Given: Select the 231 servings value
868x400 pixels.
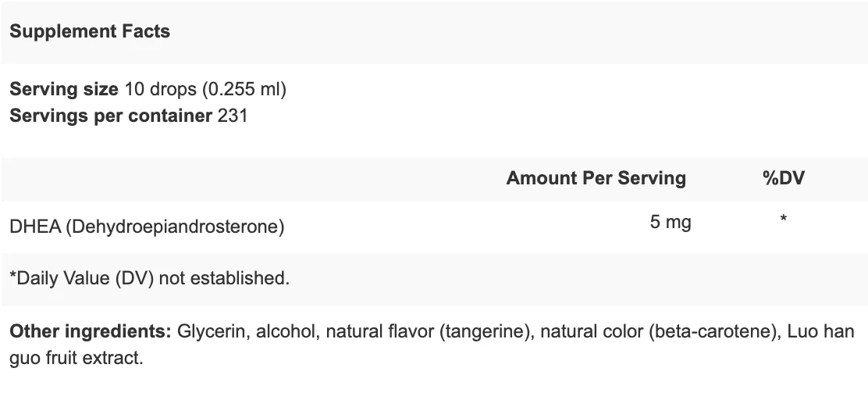Looking at the screenshot, I should [x=233, y=116].
